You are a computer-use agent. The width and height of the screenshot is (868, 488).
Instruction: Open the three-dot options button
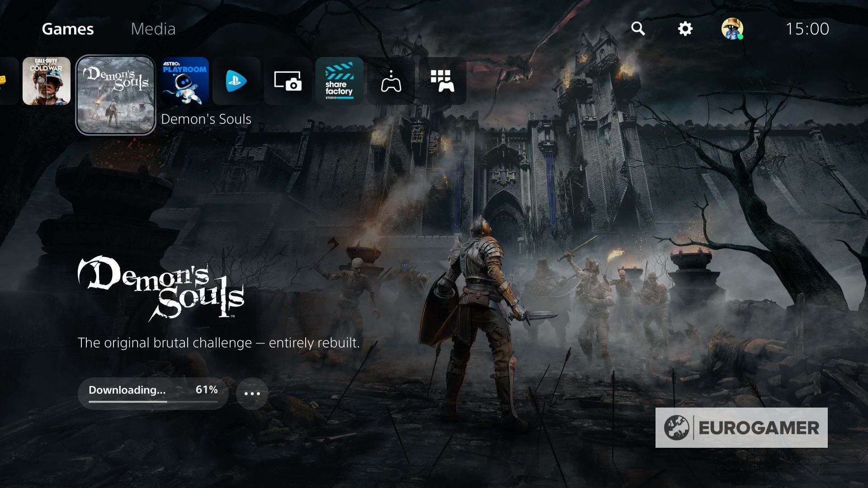[x=252, y=394]
